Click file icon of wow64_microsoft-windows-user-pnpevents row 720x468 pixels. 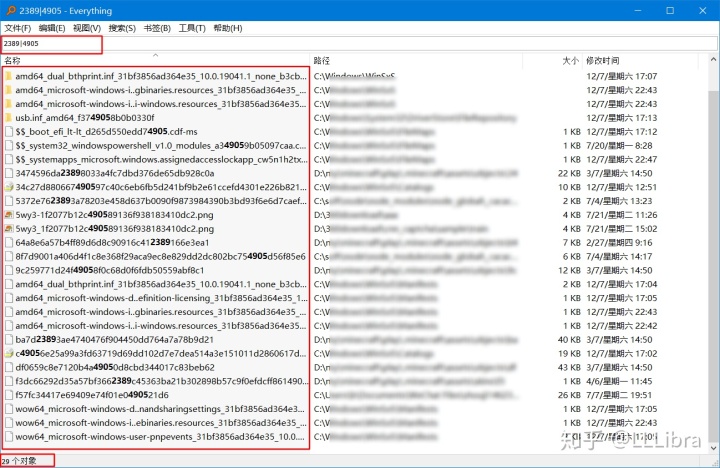tap(9, 437)
